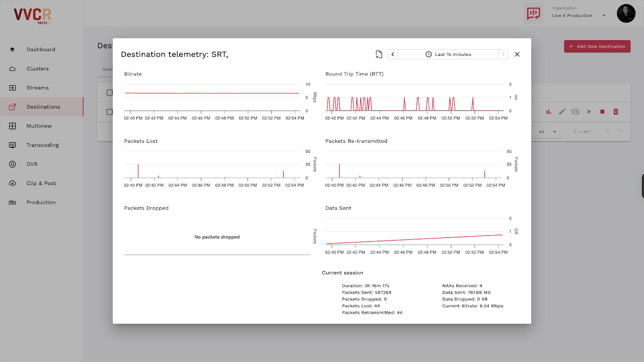Select Clusters in the sidebar
Viewport: 644px width, 362px height.
pyautogui.click(x=12, y=68)
